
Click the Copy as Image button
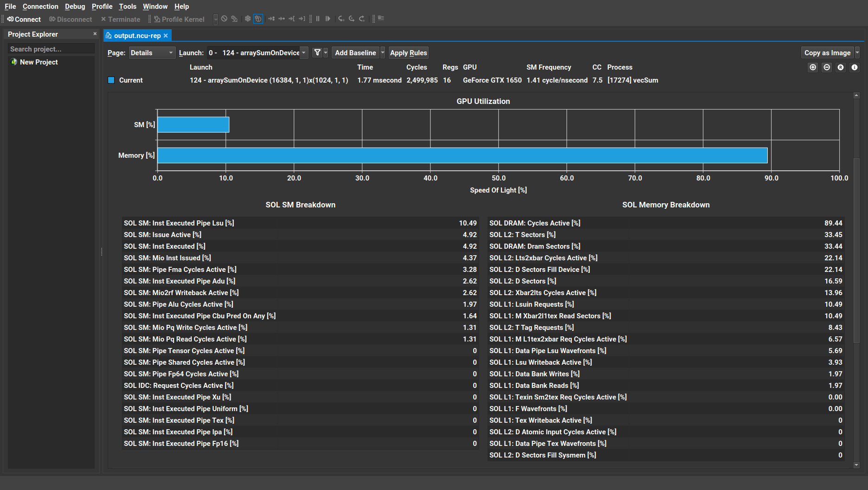827,53
